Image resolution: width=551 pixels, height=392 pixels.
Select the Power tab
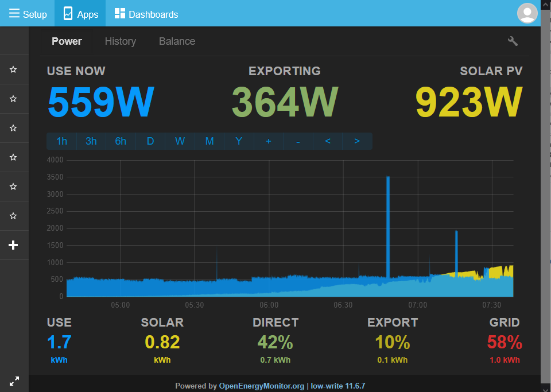click(x=67, y=41)
